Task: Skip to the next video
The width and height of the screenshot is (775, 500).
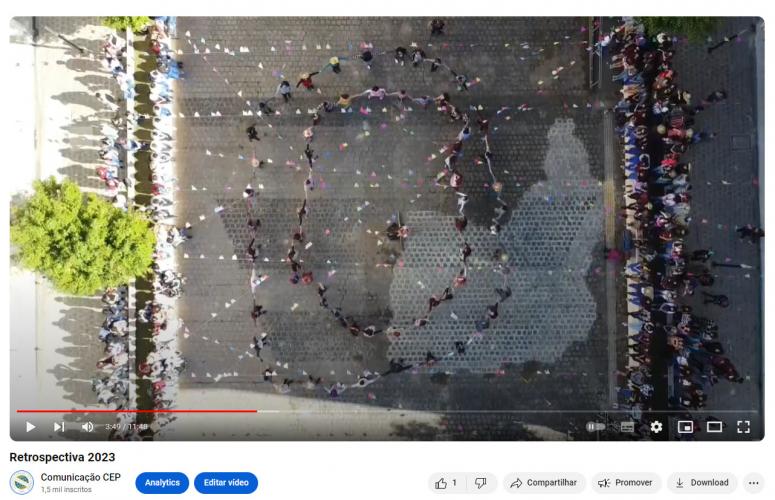Action: [59, 427]
